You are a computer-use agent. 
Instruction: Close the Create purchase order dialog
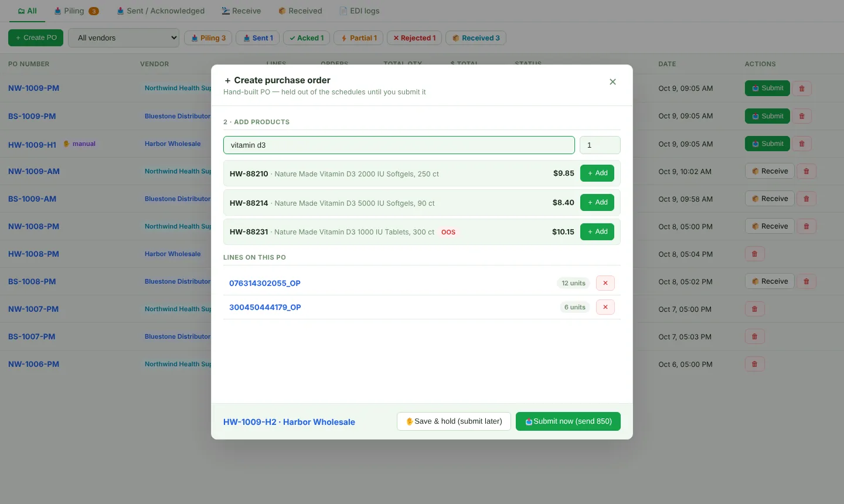point(612,82)
